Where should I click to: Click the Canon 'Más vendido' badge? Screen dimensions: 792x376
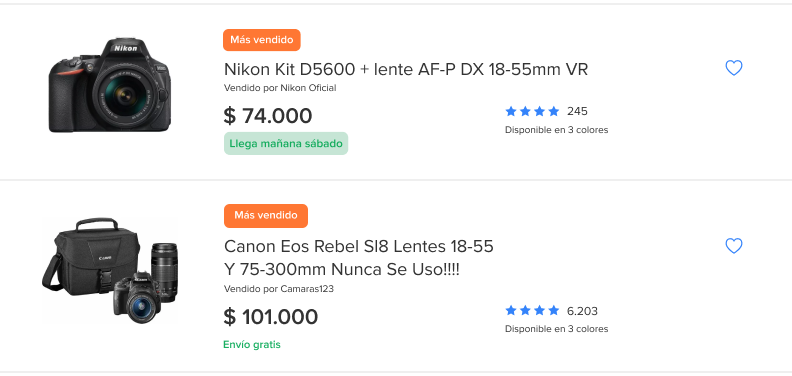[x=266, y=216]
